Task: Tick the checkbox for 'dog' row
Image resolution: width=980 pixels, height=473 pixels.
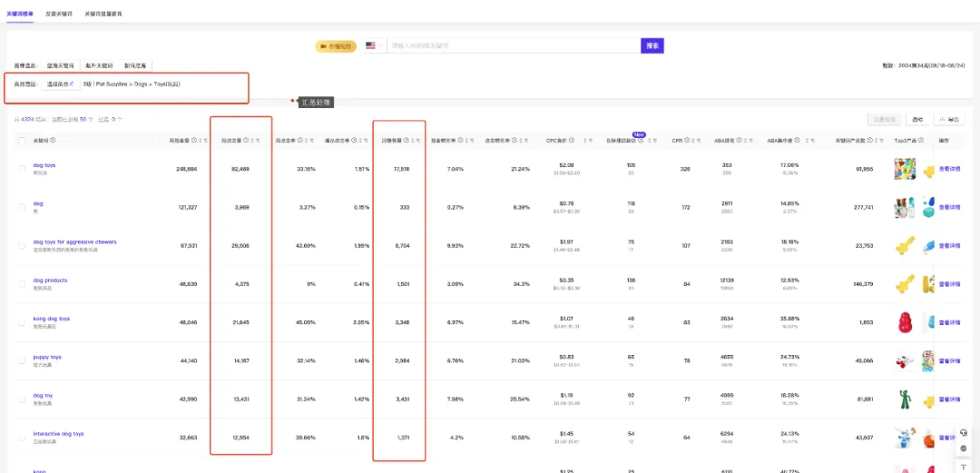Action: coord(22,207)
